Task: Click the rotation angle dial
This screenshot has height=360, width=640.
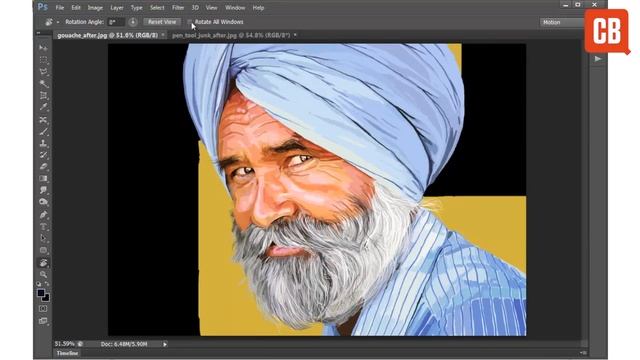Action: point(133,22)
